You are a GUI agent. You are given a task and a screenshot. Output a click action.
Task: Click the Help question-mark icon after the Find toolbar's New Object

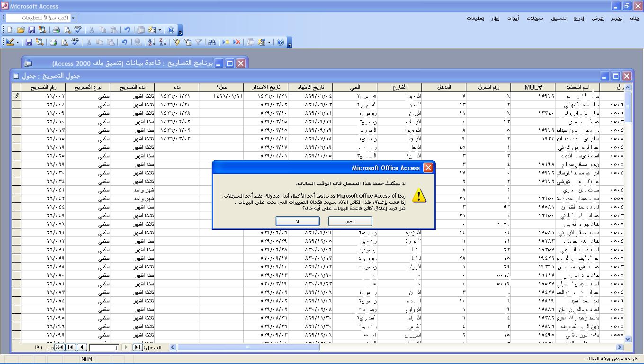pyautogui.click(x=280, y=42)
